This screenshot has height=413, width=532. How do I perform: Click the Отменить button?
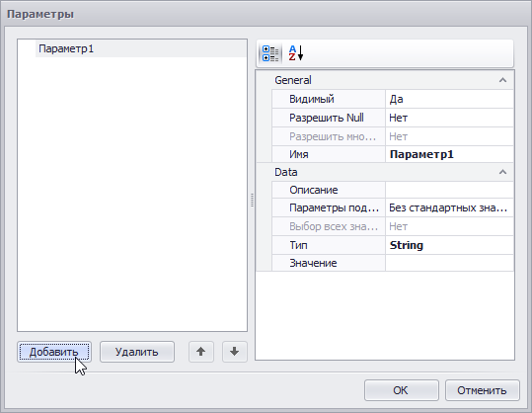coord(482,390)
